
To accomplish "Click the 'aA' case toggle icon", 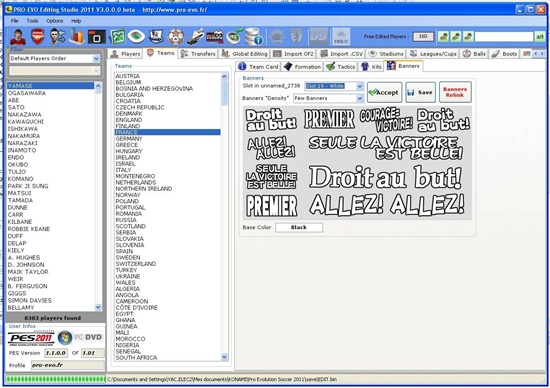I will (x=539, y=36).
